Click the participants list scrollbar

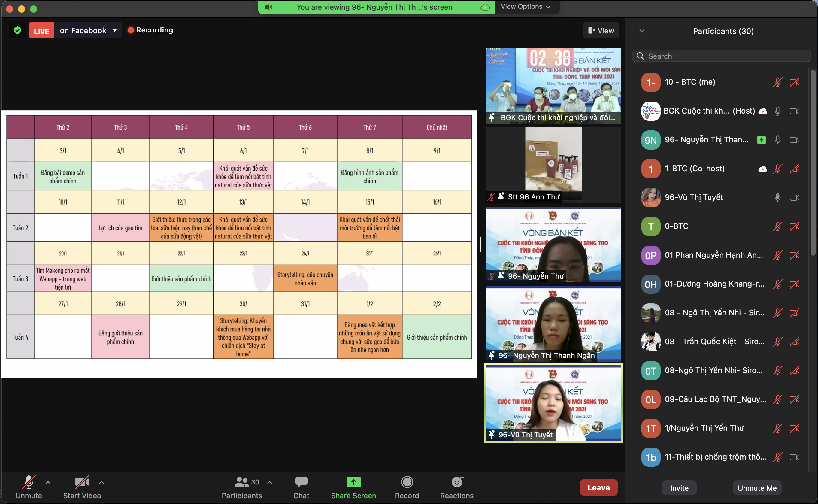point(813,162)
